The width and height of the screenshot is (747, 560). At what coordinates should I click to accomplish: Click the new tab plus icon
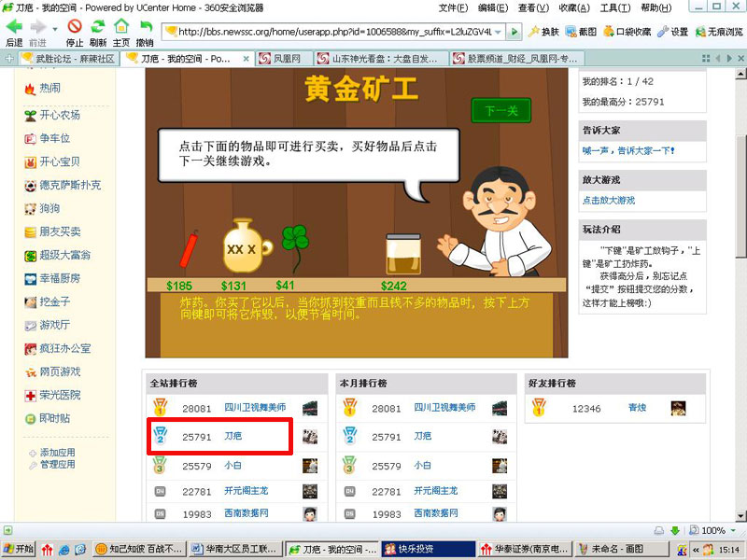(x=9, y=59)
